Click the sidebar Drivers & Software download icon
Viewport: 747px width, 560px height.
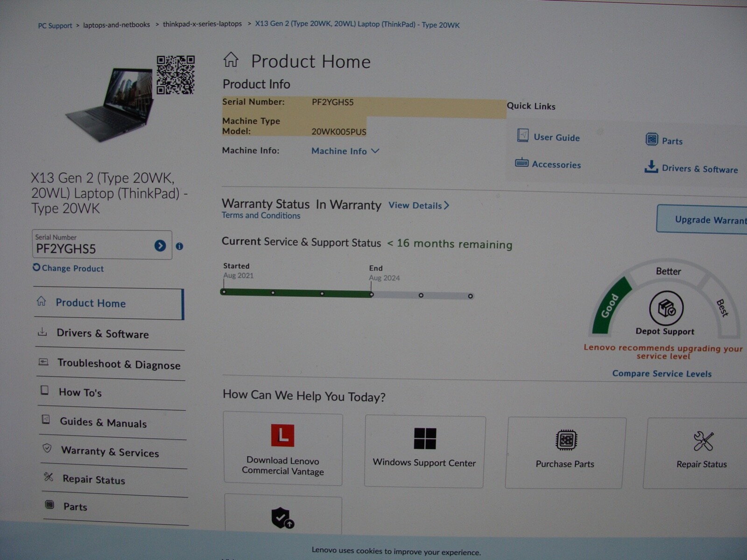tap(42, 332)
